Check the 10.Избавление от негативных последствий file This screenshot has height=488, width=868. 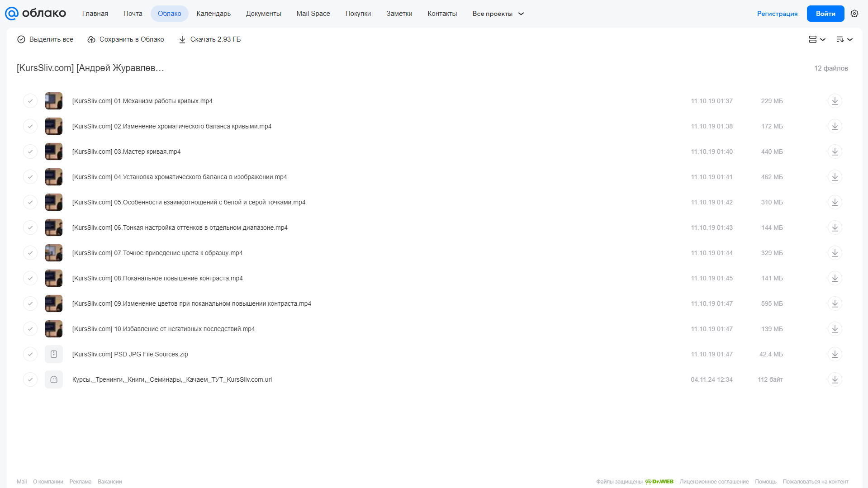point(30,329)
